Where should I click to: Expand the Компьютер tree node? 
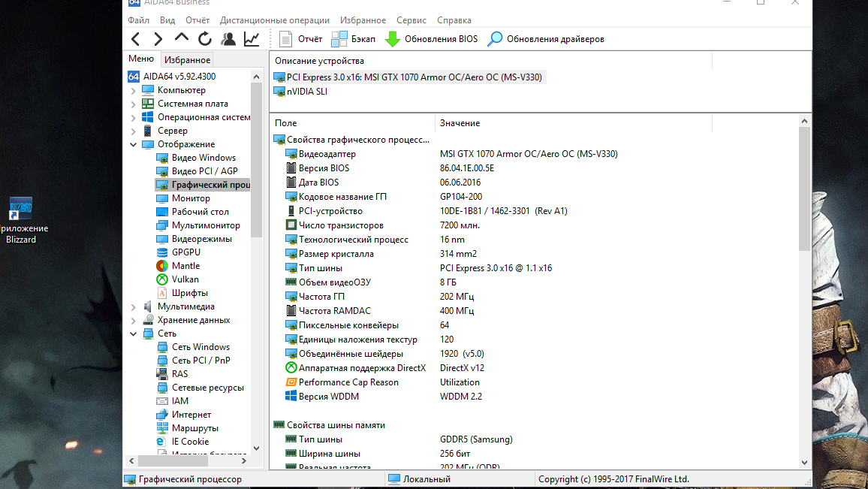point(134,90)
